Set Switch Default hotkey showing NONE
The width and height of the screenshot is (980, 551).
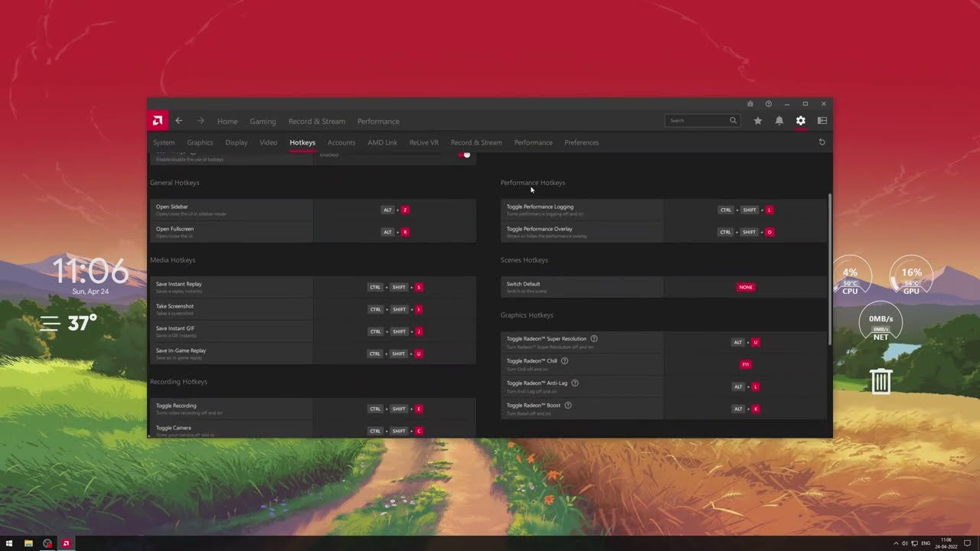(746, 287)
